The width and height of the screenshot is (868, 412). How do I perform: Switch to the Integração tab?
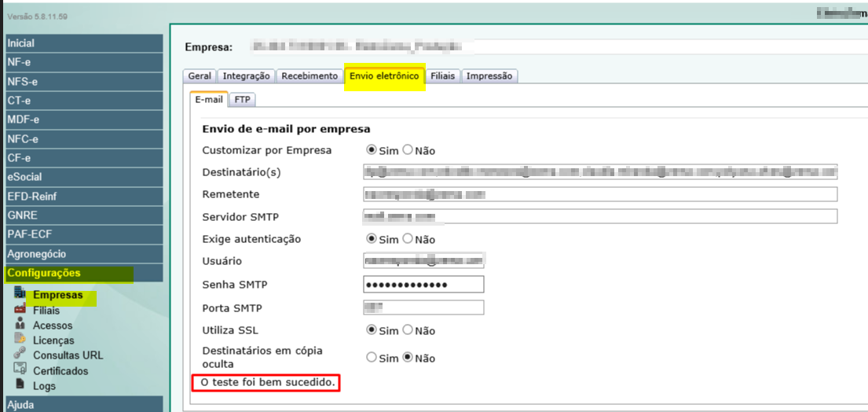pyautogui.click(x=247, y=75)
